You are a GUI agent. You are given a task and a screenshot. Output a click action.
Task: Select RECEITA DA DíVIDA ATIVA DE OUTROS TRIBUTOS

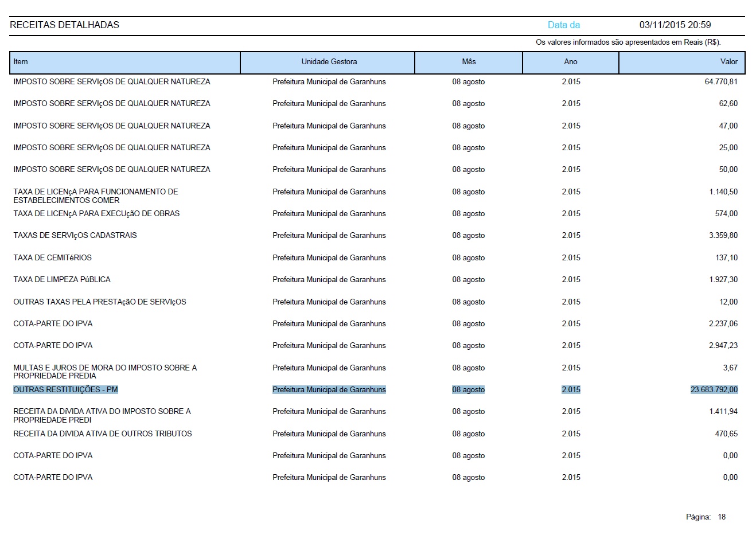[x=103, y=434]
